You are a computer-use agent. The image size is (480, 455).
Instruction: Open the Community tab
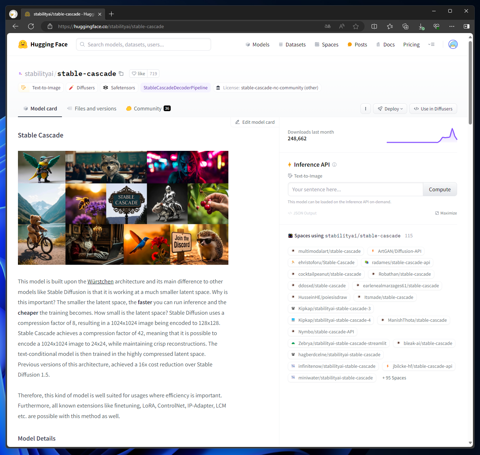148,109
